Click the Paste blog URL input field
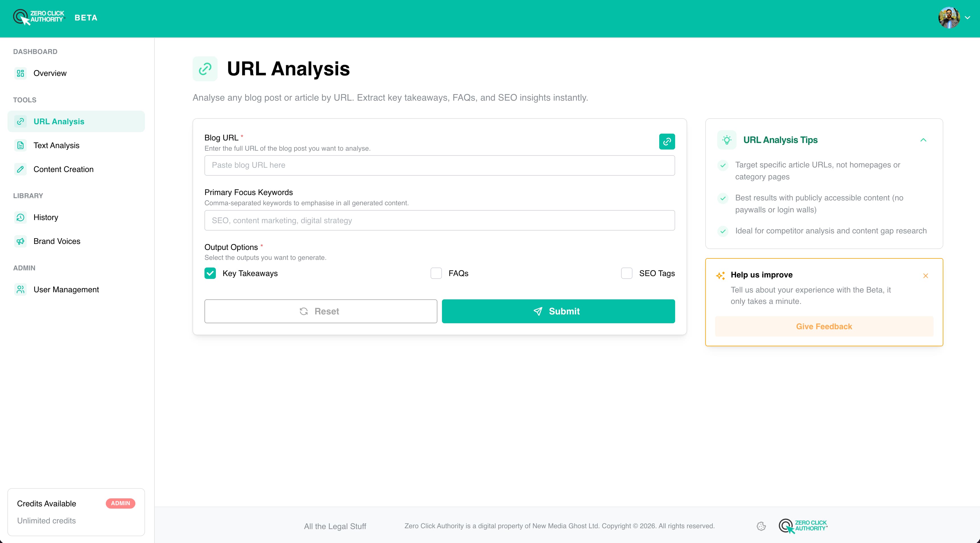 (439, 165)
